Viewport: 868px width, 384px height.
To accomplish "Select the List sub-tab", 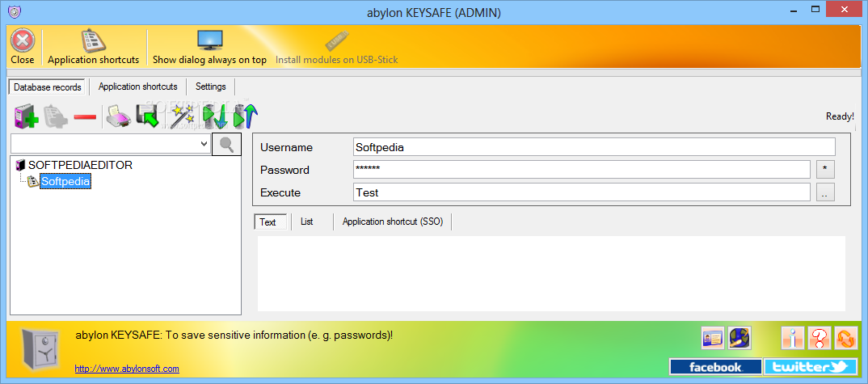I will [x=306, y=222].
